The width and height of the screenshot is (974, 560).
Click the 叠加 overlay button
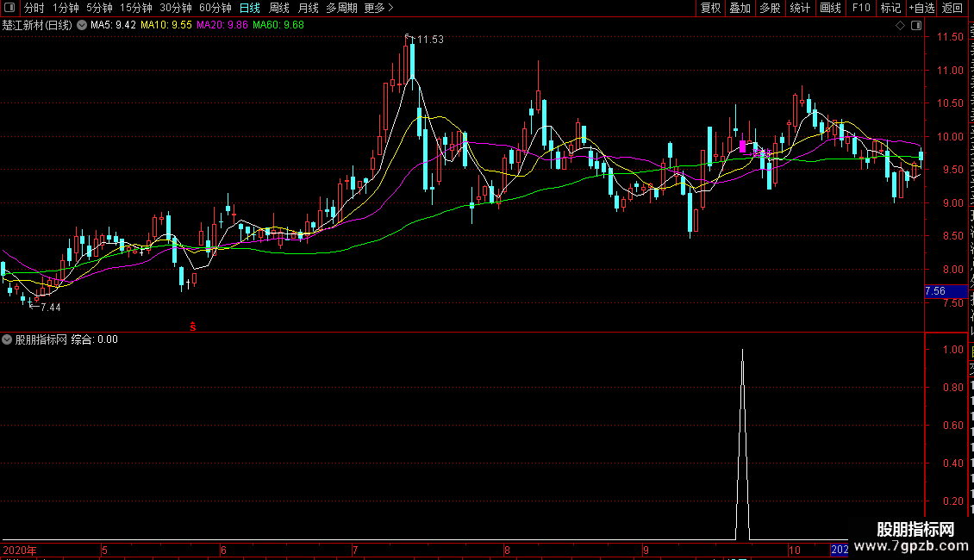[740, 8]
